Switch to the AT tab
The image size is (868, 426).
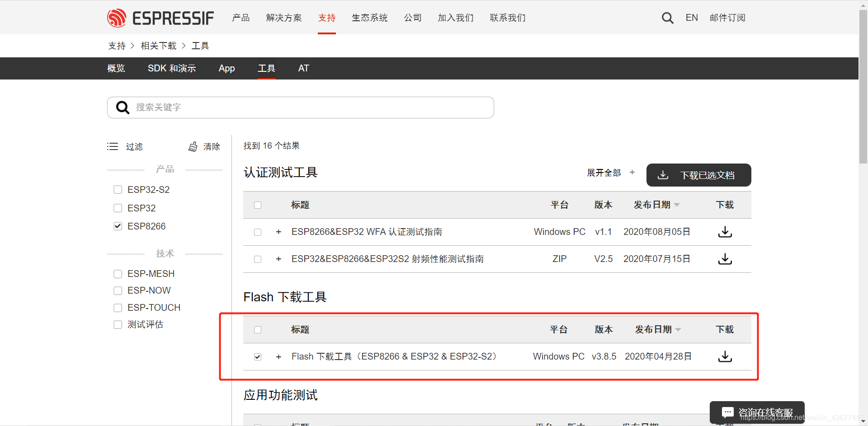(x=303, y=68)
